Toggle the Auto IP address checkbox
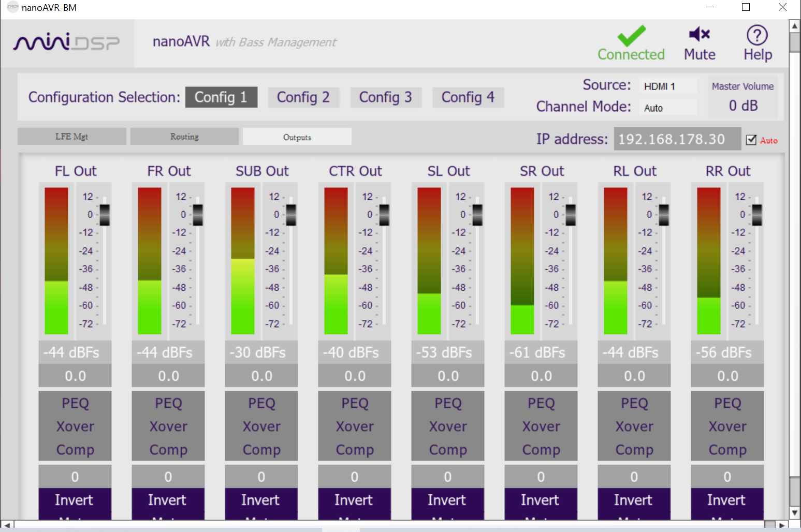Viewport: 801px width, 532px height. [751, 140]
